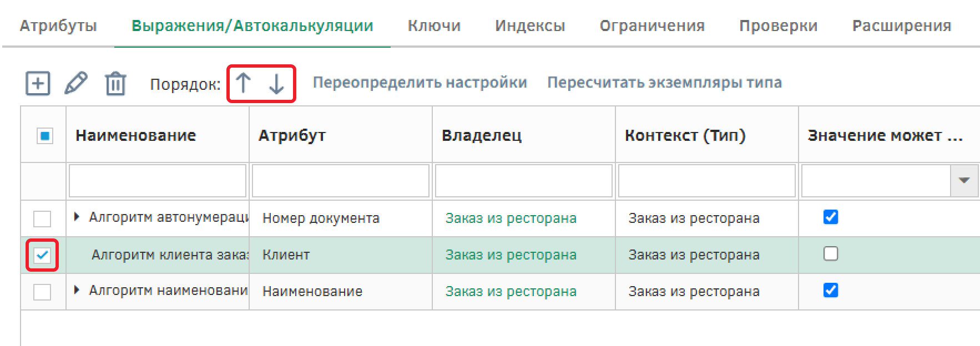Viewport: 980px width, 346px height.
Task: Click the 'Наименование' column filter field
Action: pyautogui.click(x=158, y=181)
